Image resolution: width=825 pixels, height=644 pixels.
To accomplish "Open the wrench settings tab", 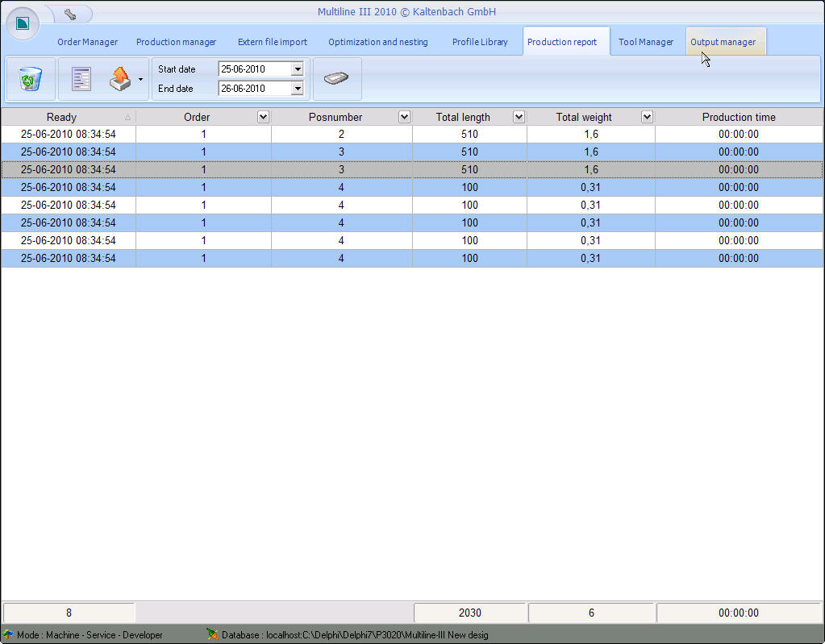I will (x=70, y=15).
